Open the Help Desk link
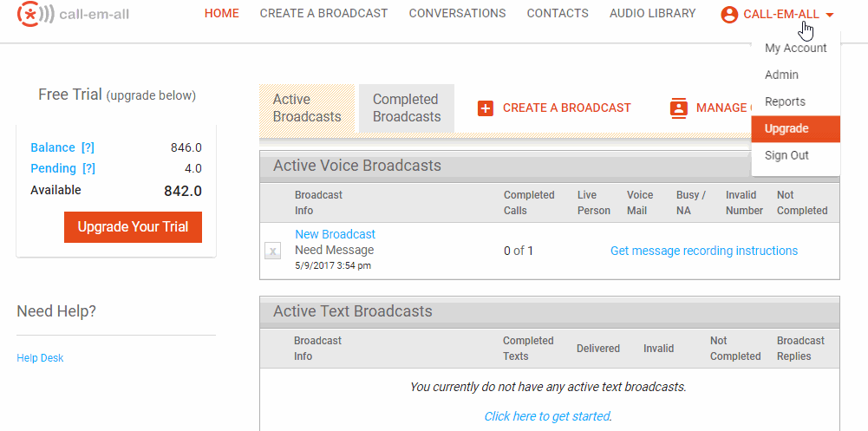The width and height of the screenshot is (868, 431). (x=40, y=358)
